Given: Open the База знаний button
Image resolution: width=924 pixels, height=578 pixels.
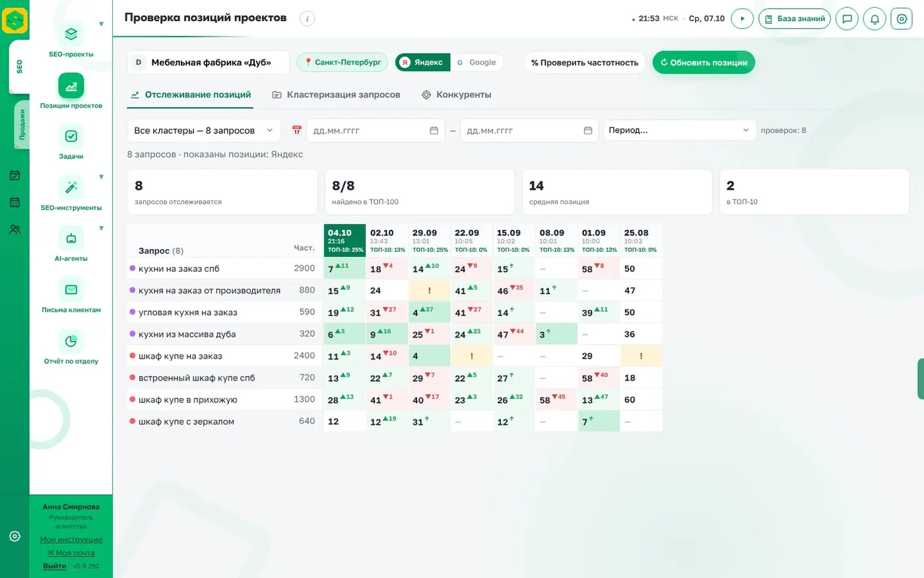Looking at the screenshot, I should click(x=795, y=18).
